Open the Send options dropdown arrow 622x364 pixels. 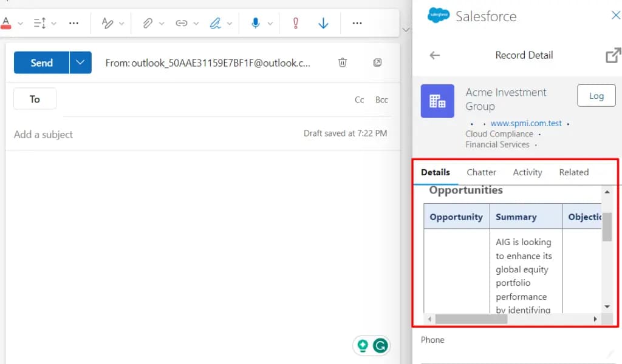coord(80,62)
